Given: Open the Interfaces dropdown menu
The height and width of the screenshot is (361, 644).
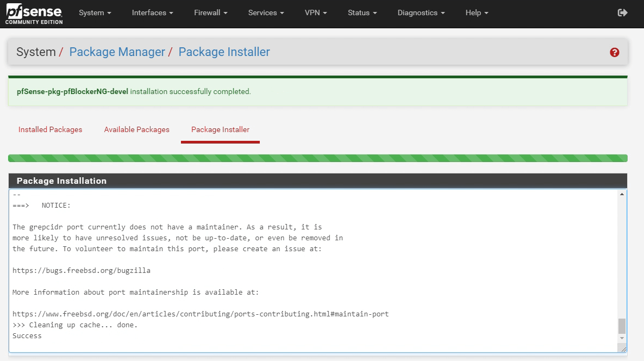Looking at the screenshot, I should [152, 13].
